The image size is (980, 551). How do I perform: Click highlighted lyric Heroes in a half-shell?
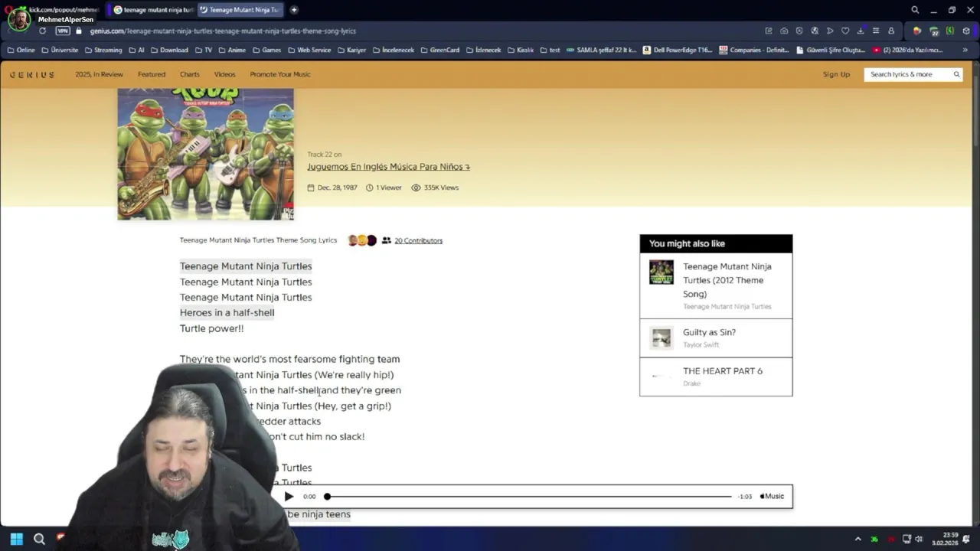[227, 312]
